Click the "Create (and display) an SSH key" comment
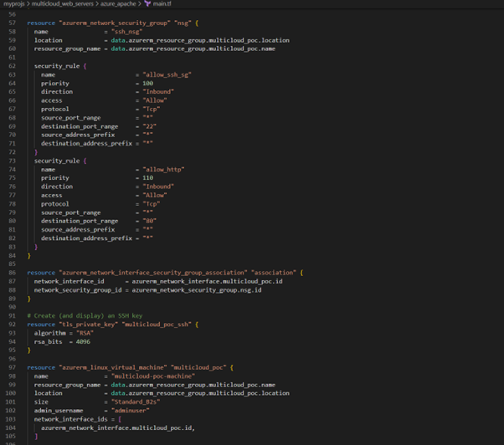Image resolution: width=504 pixels, height=445 pixels. (84, 315)
